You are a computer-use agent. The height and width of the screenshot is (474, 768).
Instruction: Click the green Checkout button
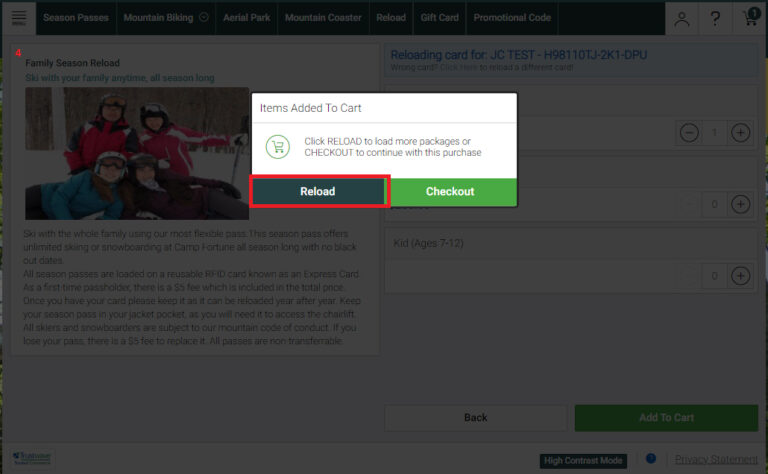click(x=450, y=191)
